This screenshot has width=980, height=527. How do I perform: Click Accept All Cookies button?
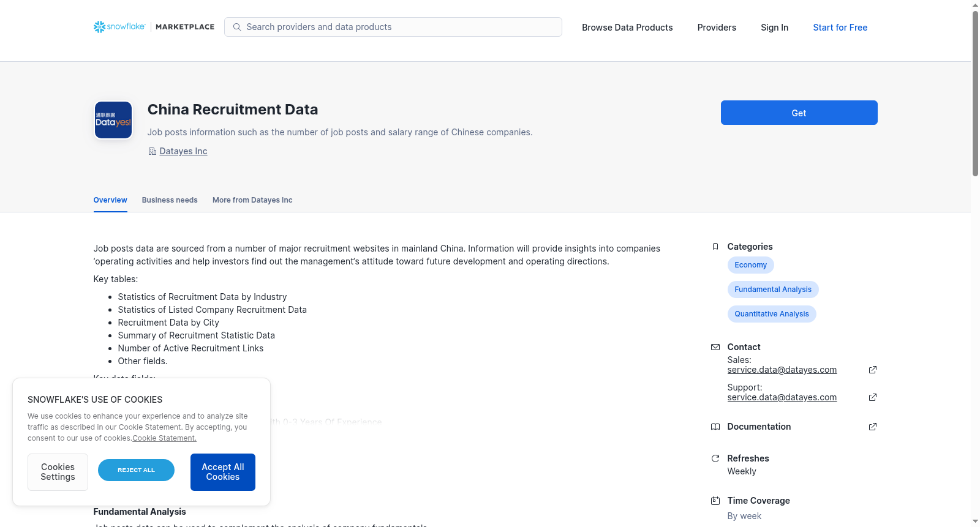coord(223,472)
